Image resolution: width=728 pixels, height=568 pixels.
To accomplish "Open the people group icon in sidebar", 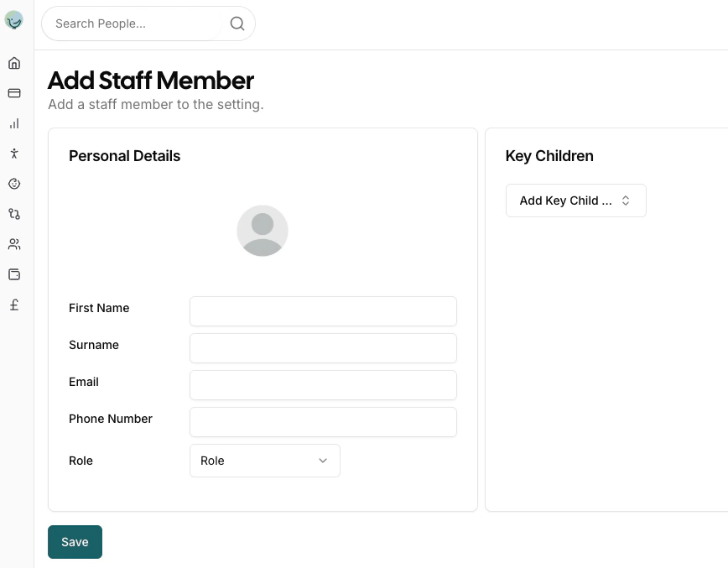I will pos(13,244).
